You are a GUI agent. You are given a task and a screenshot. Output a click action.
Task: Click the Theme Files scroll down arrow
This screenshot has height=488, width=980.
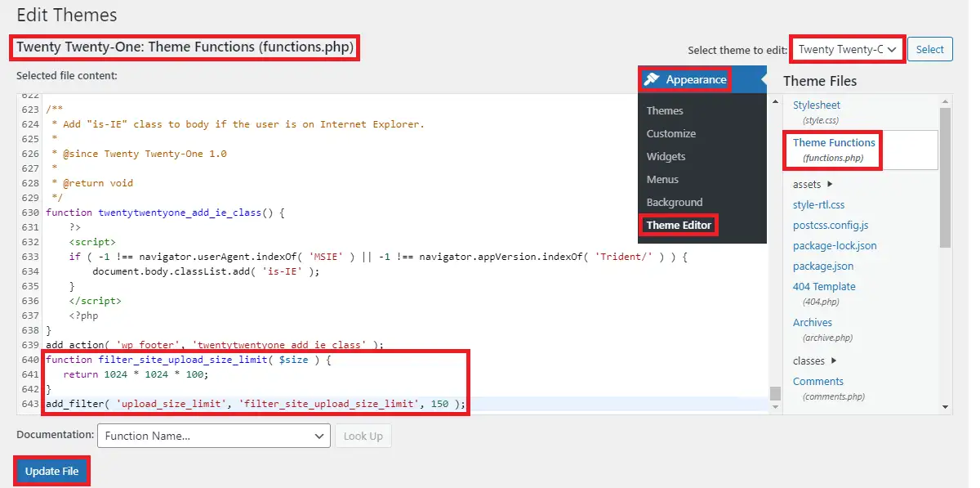945,406
